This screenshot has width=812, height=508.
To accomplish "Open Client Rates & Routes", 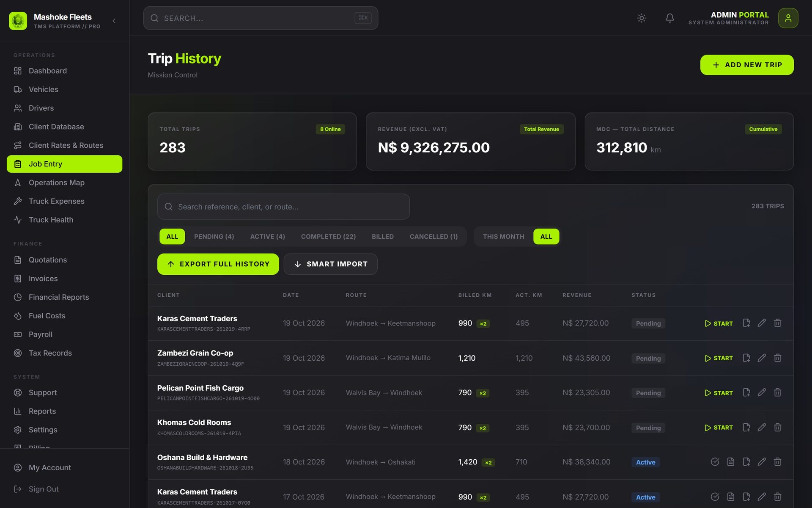I will click(x=64, y=145).
